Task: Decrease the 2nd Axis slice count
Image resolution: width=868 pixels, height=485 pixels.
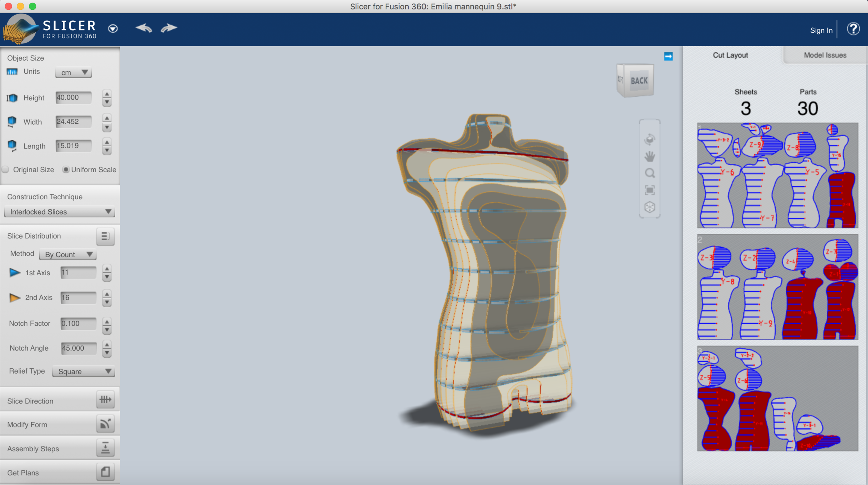Action: click(107, 302)
